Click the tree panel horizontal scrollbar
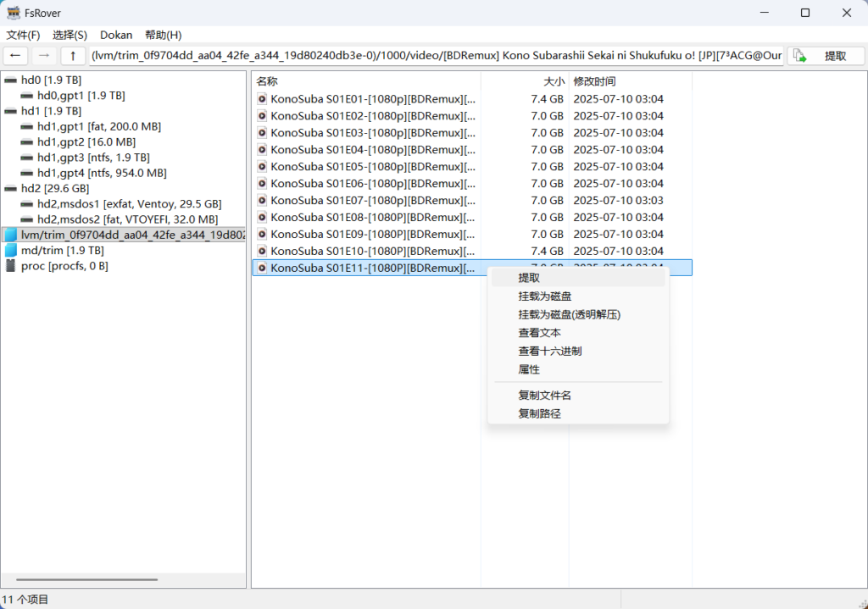This screenshot has height=609, width=868. click(87, 579)
